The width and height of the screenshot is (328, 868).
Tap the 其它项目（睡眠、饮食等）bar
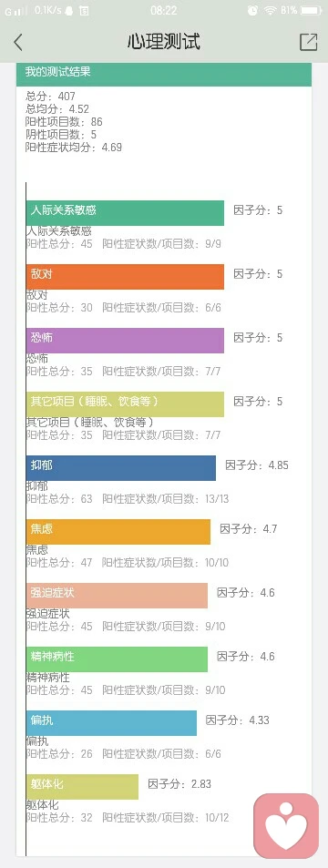click(125, 404)
